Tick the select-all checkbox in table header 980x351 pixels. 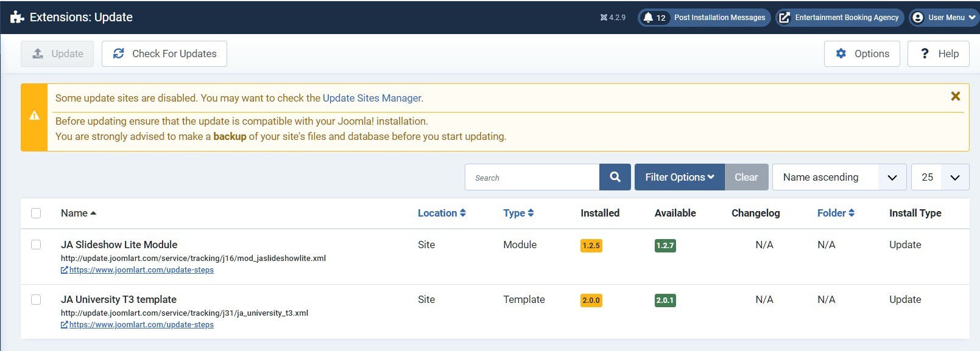[36, 213]
